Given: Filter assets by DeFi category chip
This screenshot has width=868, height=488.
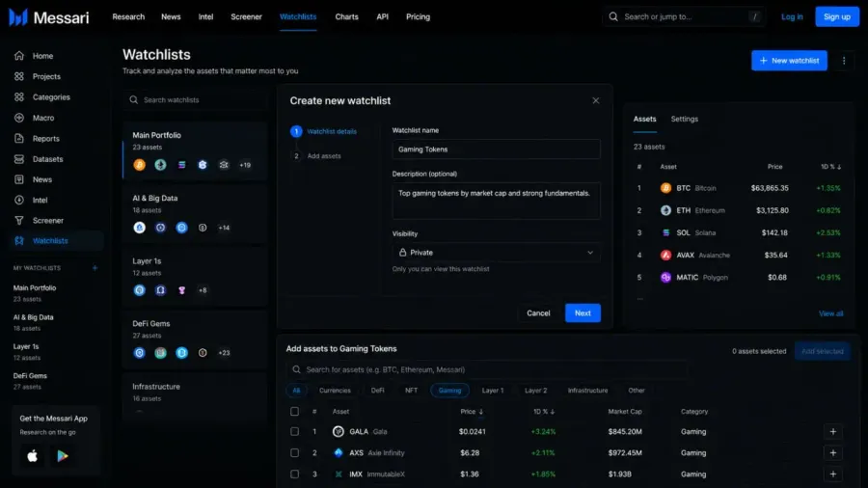Looking at the screenshot, I should [377, 391].
